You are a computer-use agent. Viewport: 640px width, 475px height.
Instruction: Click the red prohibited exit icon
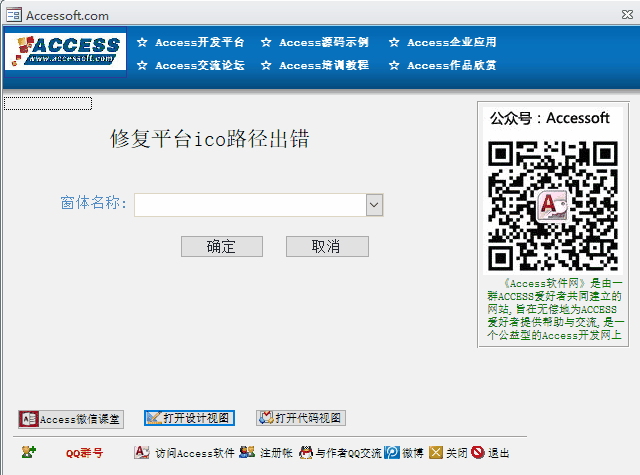click(478, 452)
